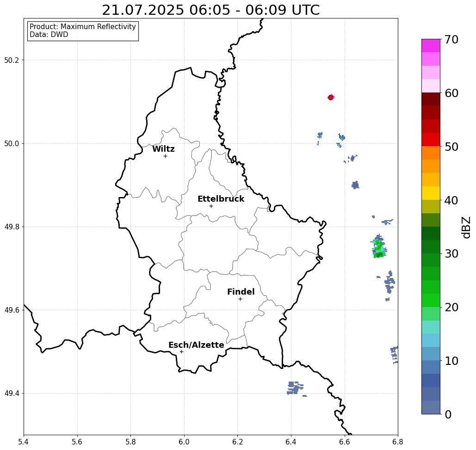Click the 10 tick label on colorbar
The width and height of the screenshot is (476, 450).
tap(451, 361)
